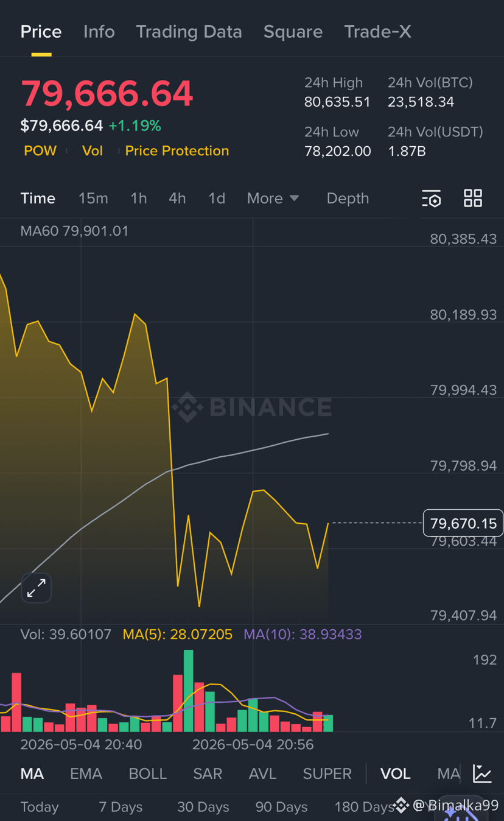This screenshot has width=504, height=821.
Task: Select the 4h interval
Action: click(177, 199)
